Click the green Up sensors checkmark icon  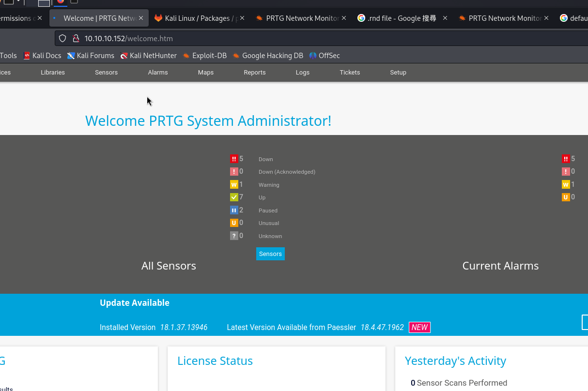pyautogui.click(x=234, y=197)
